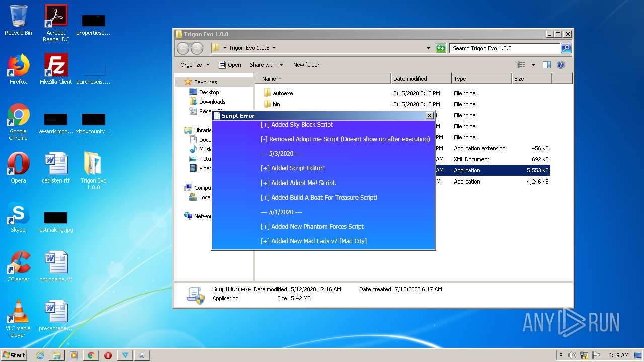Select the selected 5,553 KB Application row
This screenshot has height=362, width=644.
click(493, 170)
